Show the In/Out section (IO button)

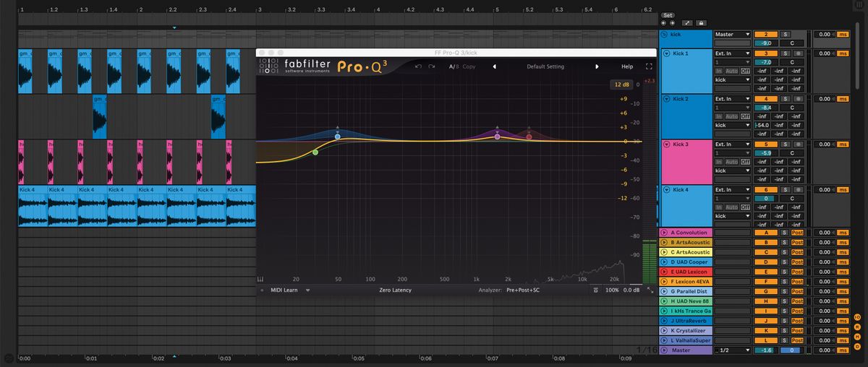857,317
